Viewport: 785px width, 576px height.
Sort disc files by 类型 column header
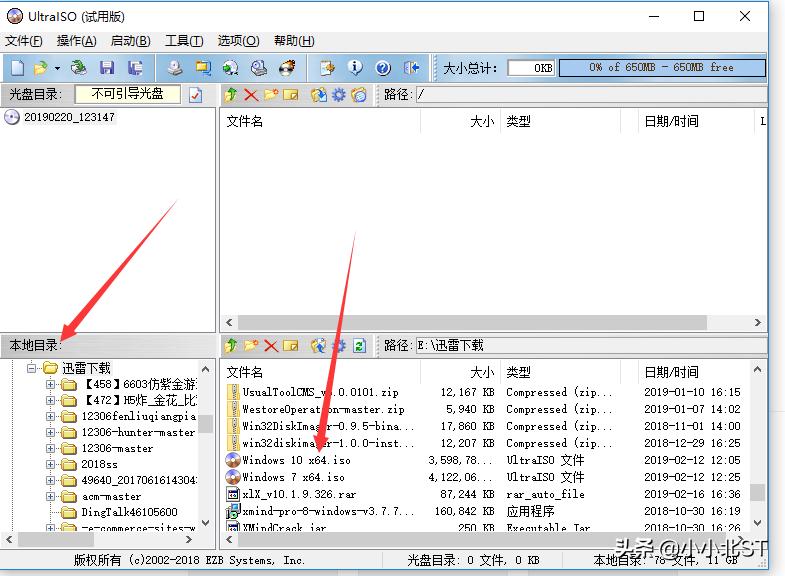click(x=561, y=121)
